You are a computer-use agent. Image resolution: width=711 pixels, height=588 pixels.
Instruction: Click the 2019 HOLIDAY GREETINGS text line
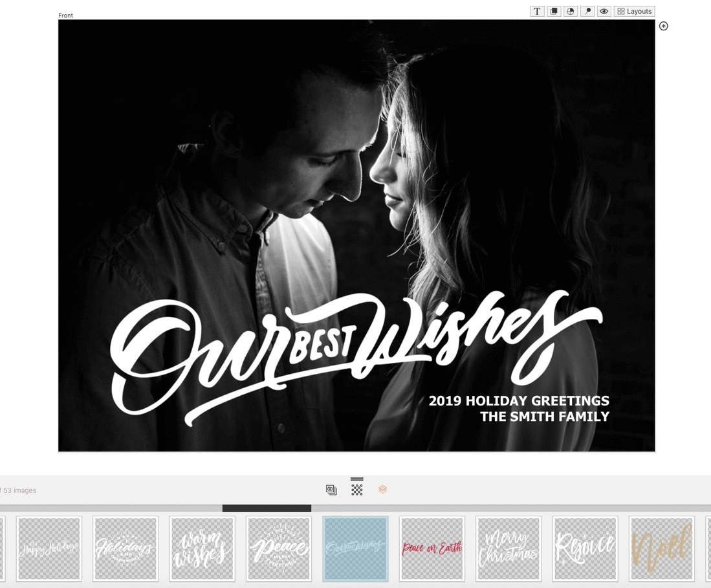pyautogui.click(x=519, y=401)
